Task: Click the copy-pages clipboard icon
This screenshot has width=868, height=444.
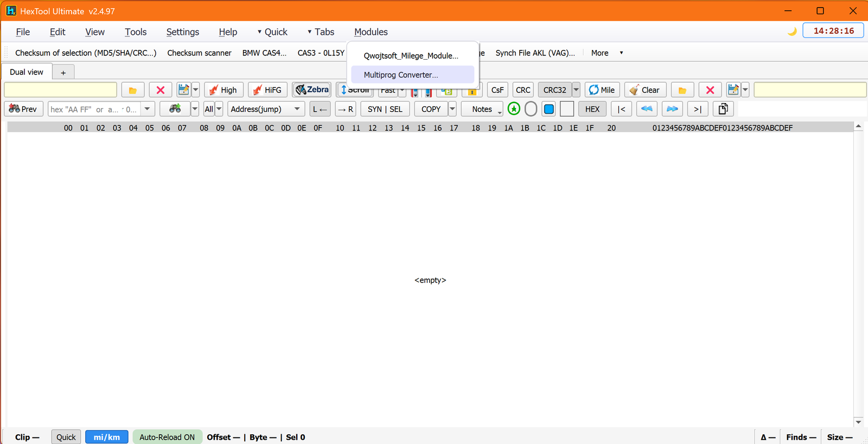Action: 723,109
